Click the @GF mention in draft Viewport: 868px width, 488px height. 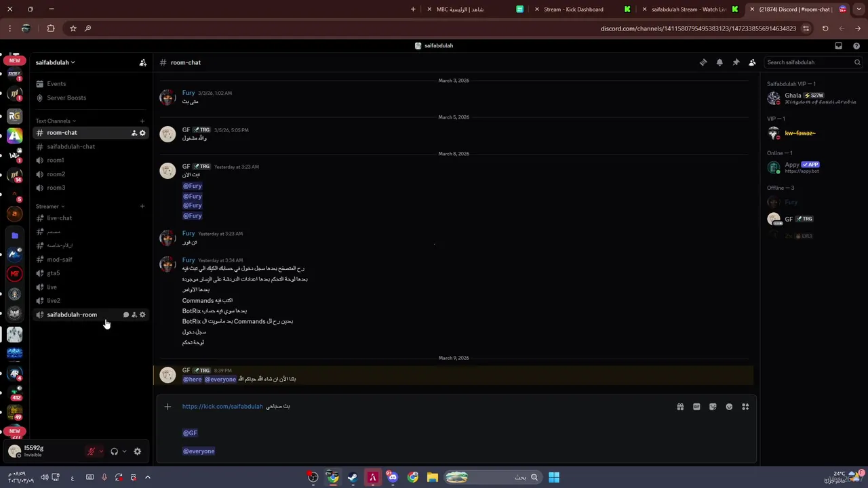click(190, 433)
